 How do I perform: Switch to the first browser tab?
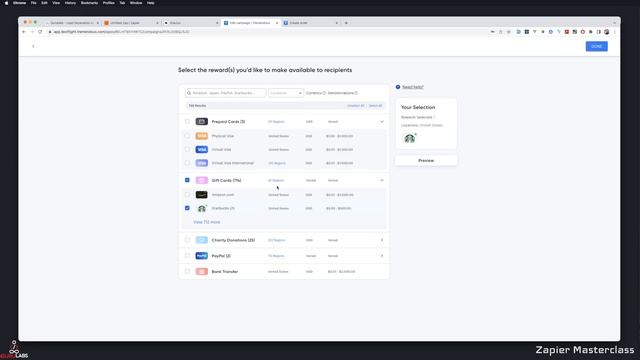pos(72,23)
